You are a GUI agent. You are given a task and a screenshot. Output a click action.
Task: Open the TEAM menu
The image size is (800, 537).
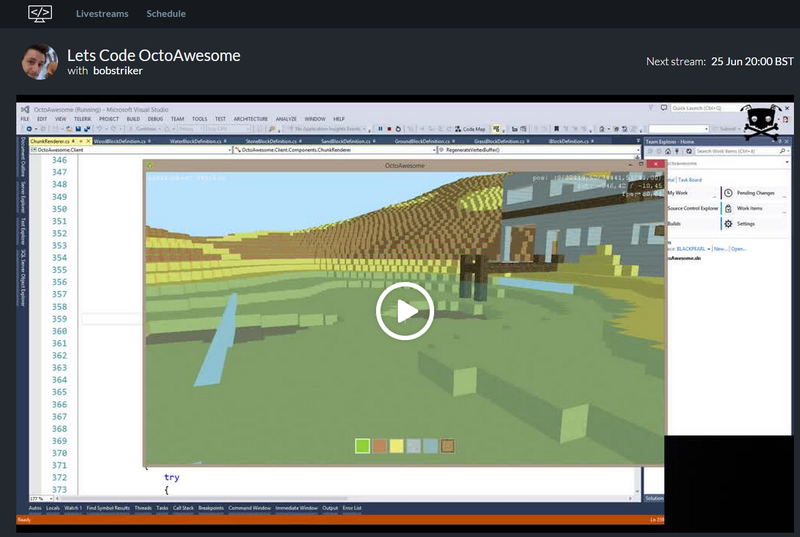point(178,119)
